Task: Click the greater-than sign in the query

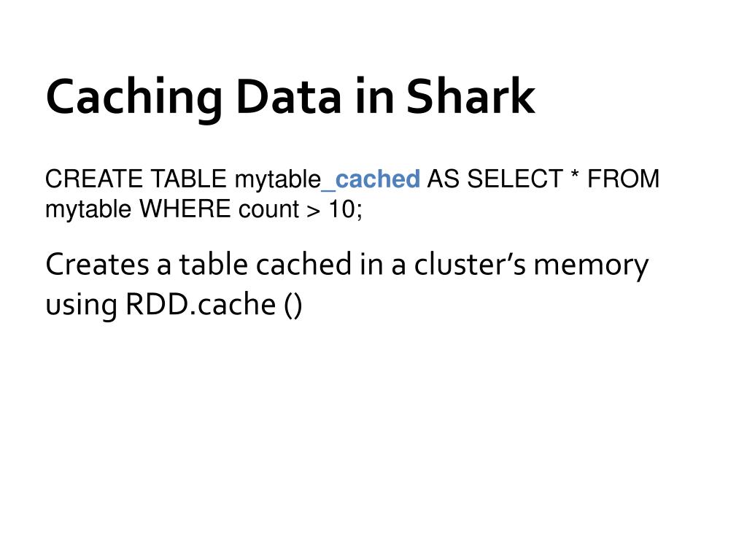Action: coord(314,211)
